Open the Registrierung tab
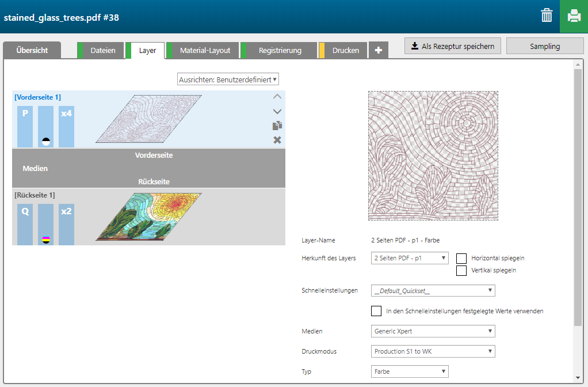588x387 pixels. pos(280,51)
